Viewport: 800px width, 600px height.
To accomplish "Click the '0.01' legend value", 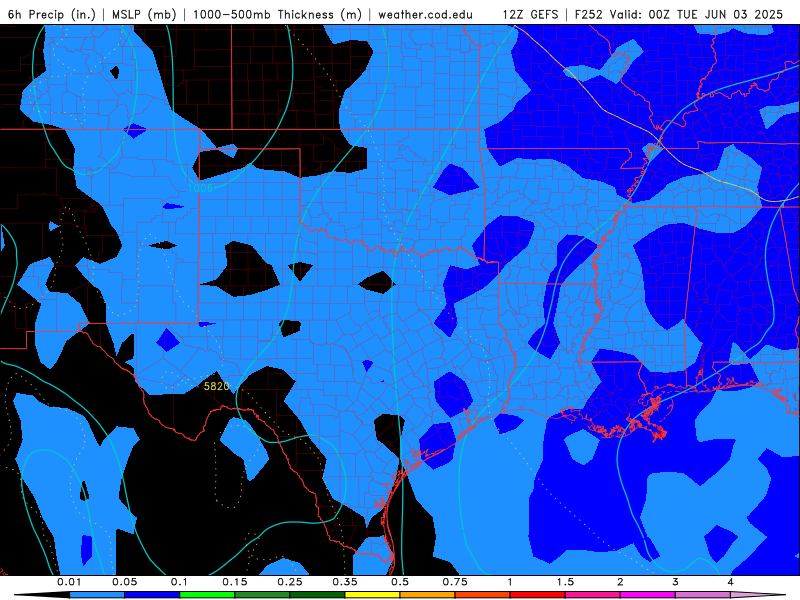I will pyautogui.click(x=69, y=582).
